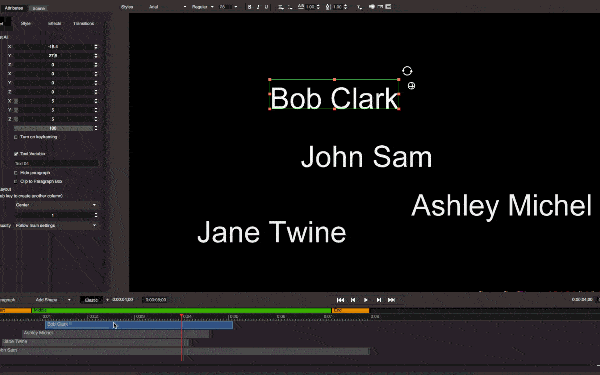600x375 pixels.
Task: Click the opacity slider bar in properties
Action: coord(53,128)
